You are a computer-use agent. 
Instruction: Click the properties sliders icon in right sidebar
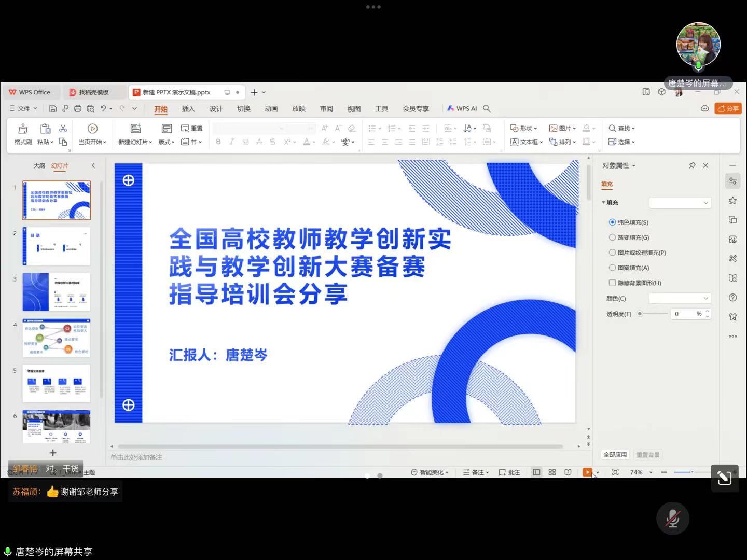coord(732,181)
